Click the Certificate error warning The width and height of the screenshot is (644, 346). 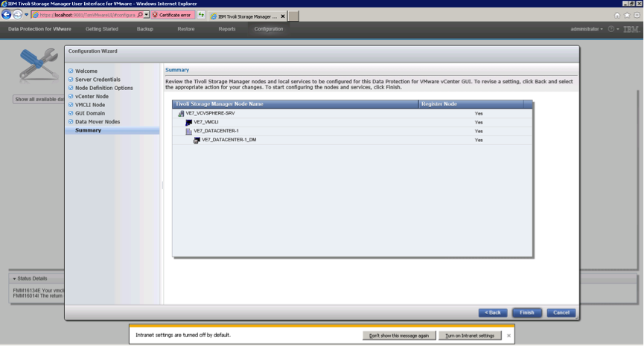coord(172,15)
